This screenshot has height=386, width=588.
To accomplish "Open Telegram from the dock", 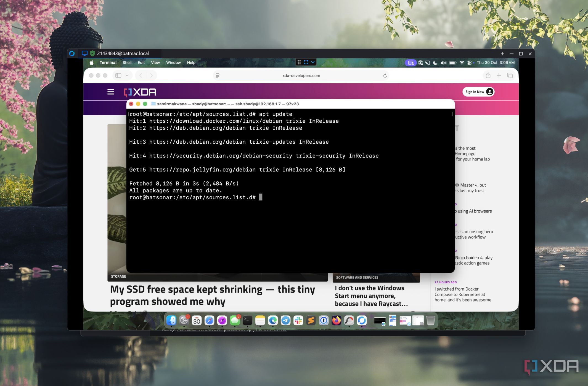I will [x=285, y=320].
